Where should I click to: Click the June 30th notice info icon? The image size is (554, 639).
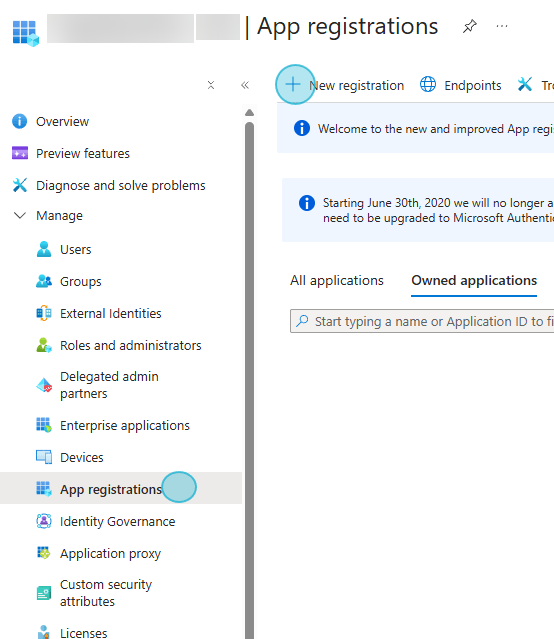(x=307, y=203)
